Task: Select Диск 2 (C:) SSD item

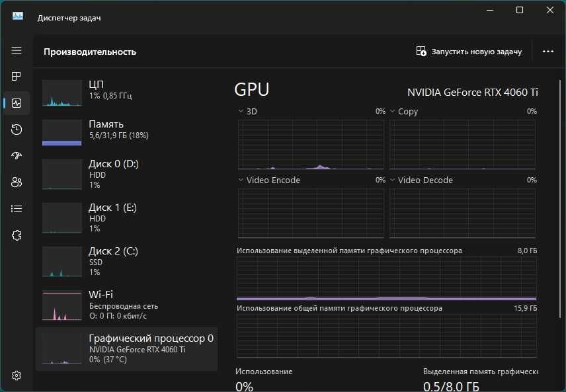Action: pos(126,261)
